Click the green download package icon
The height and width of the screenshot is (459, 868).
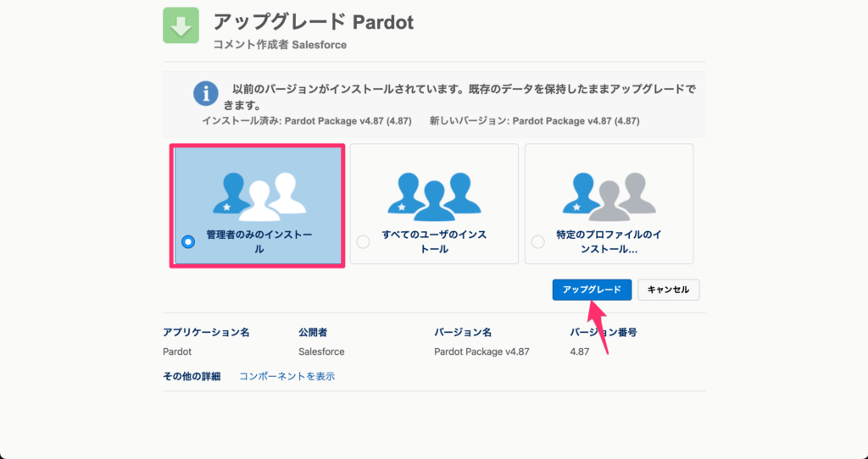click(181, 25)
